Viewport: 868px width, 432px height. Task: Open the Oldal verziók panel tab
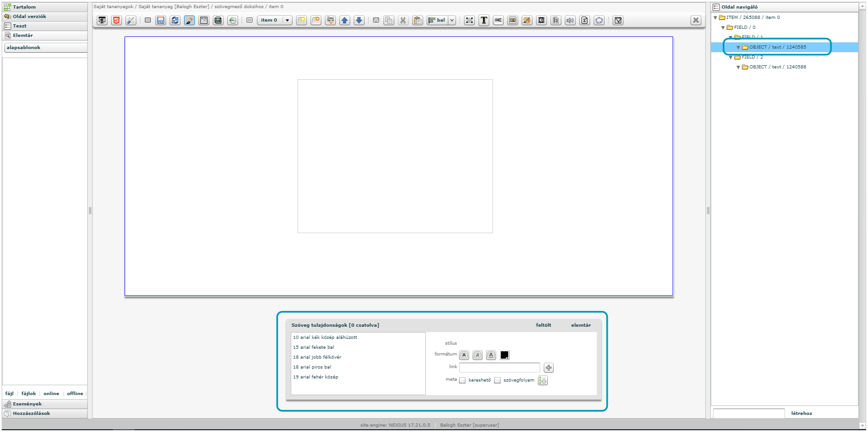[x=29, y=17]
